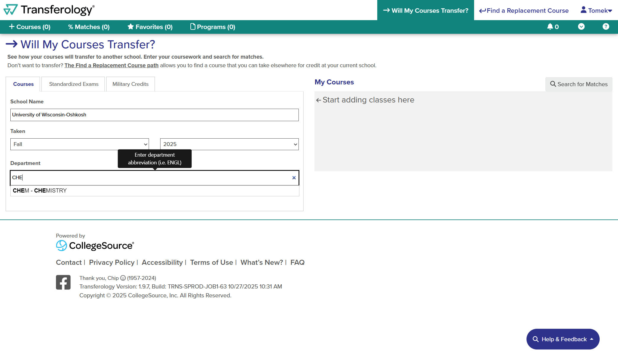Click Search for Matches button
This screenshot has width=618, height=364.
tap(579, 84)
